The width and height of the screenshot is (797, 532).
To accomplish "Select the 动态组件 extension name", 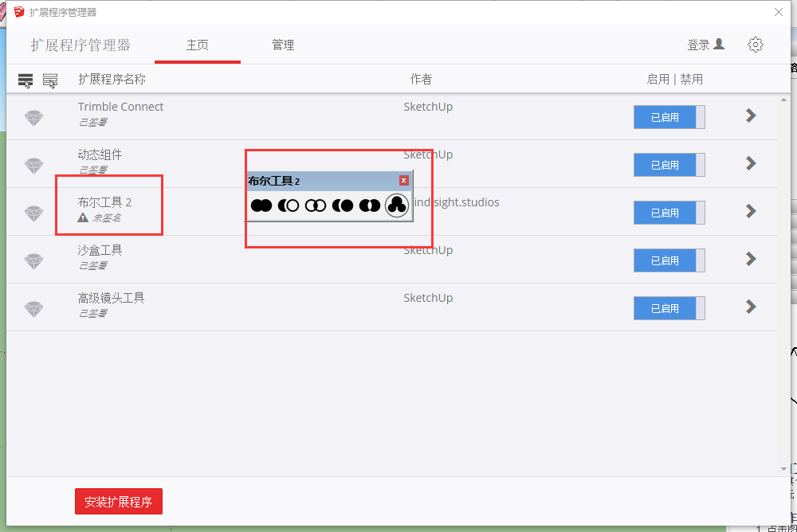I will click(x=100, y=155).
